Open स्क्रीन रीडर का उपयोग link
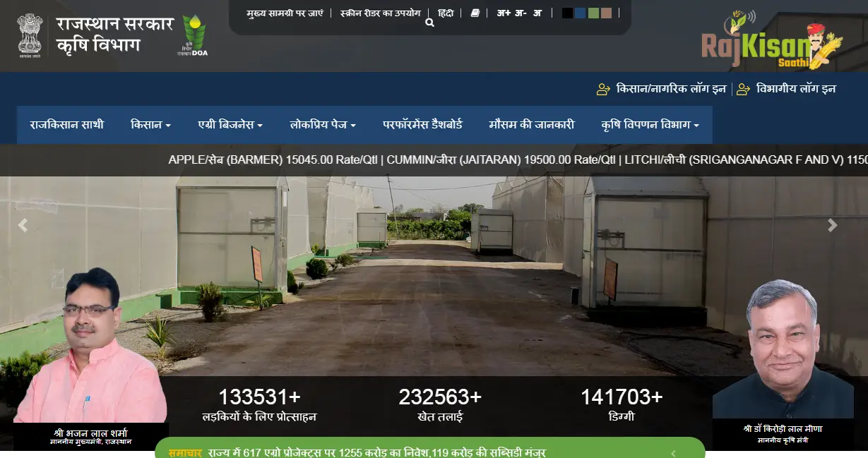Viewport: 868px width, 458px height. pyautogui.click(x=380, y=13)
